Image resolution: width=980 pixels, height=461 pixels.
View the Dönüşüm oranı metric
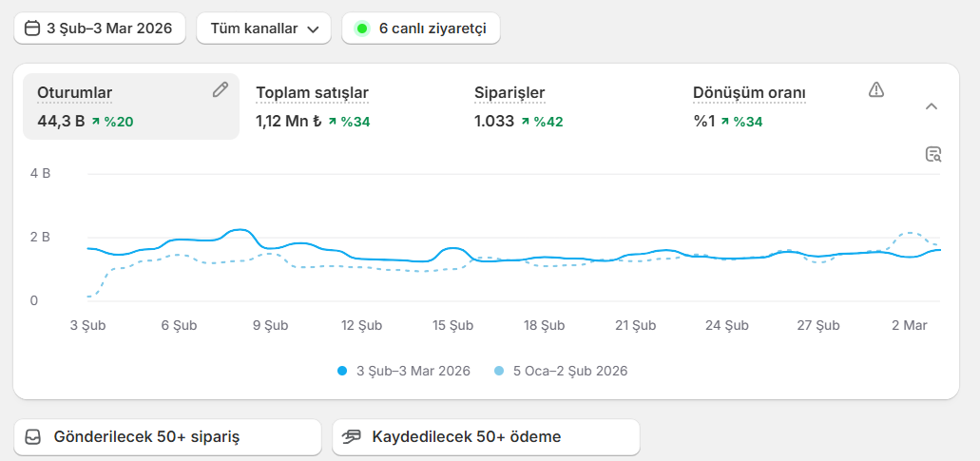tap(749, 93)
